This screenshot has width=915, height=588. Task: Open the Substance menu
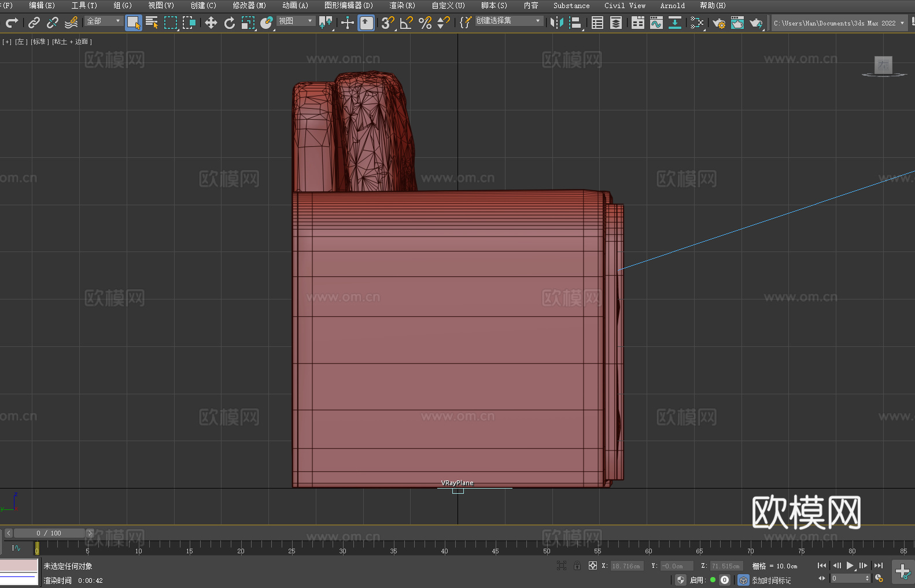point(571,5)
